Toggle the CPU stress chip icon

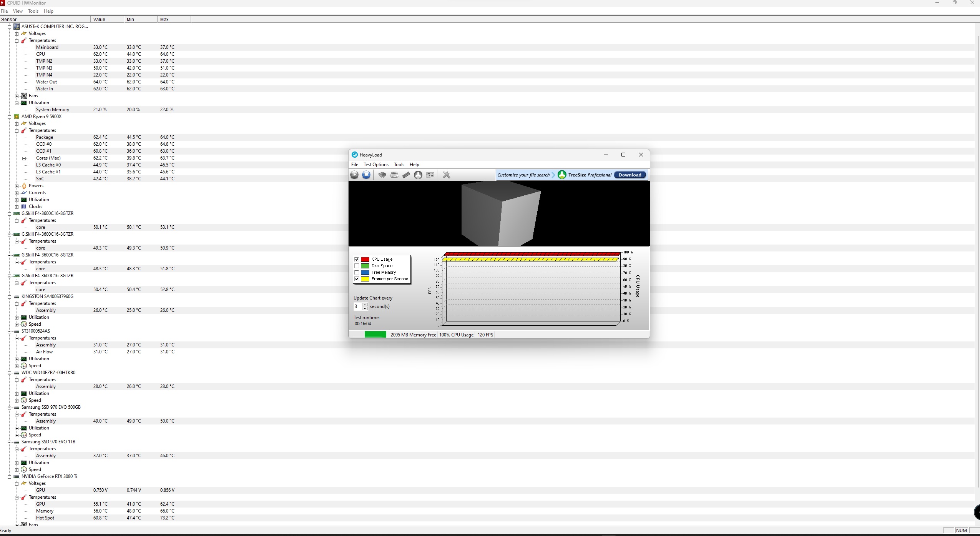[382, 175]
